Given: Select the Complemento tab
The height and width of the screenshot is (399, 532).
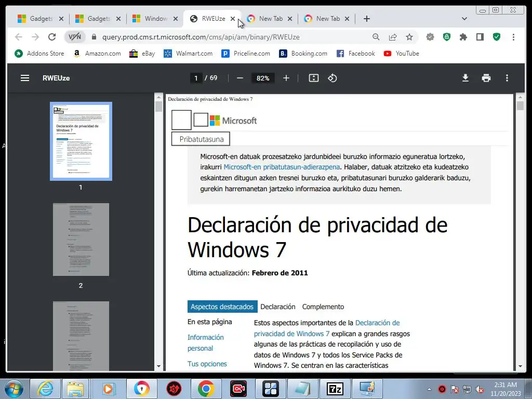Looking at the screenshot, I should [x=323, y=307].
